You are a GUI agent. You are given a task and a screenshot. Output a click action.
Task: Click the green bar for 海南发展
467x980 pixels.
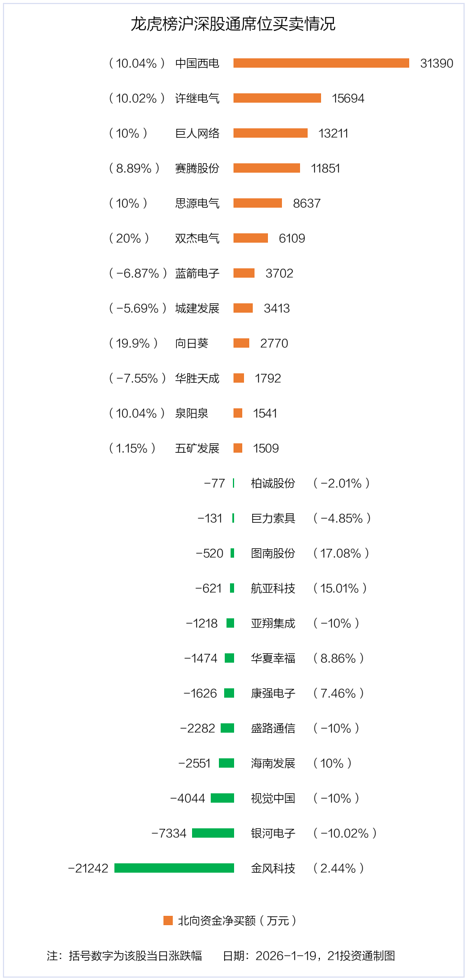click(226, 763)
